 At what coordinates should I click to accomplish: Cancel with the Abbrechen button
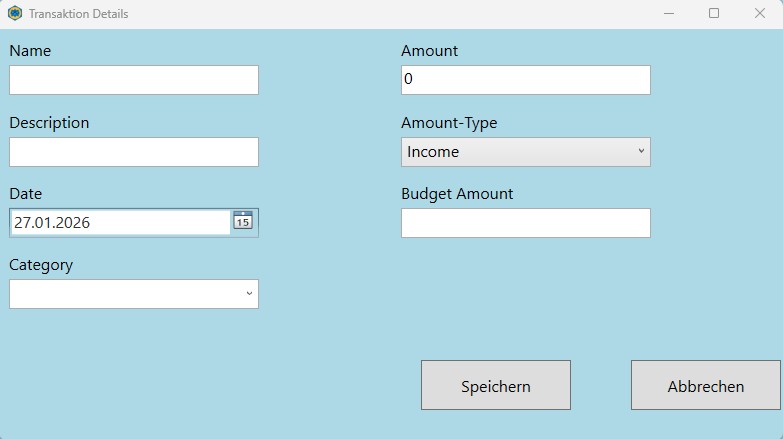[x=705, y=386]
